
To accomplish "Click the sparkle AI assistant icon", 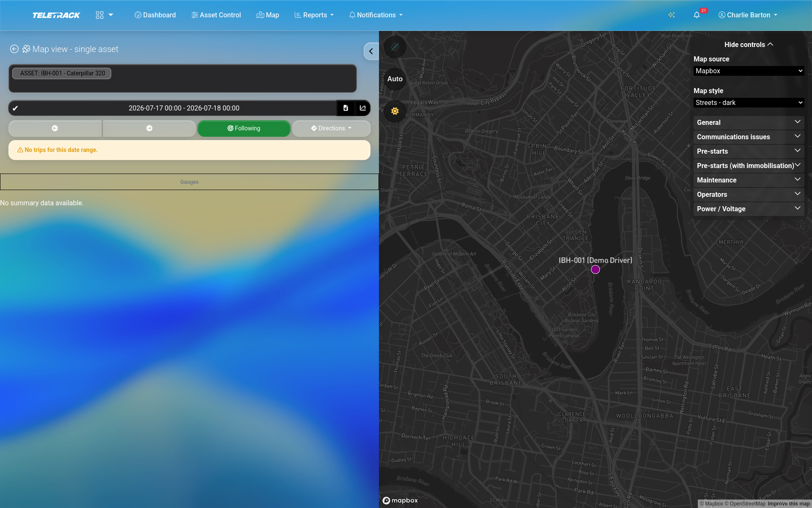I will coord(672,15).
